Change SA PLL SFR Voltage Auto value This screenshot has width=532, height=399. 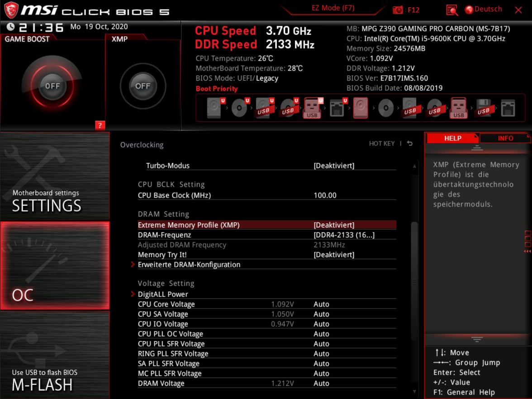[321, 363]
